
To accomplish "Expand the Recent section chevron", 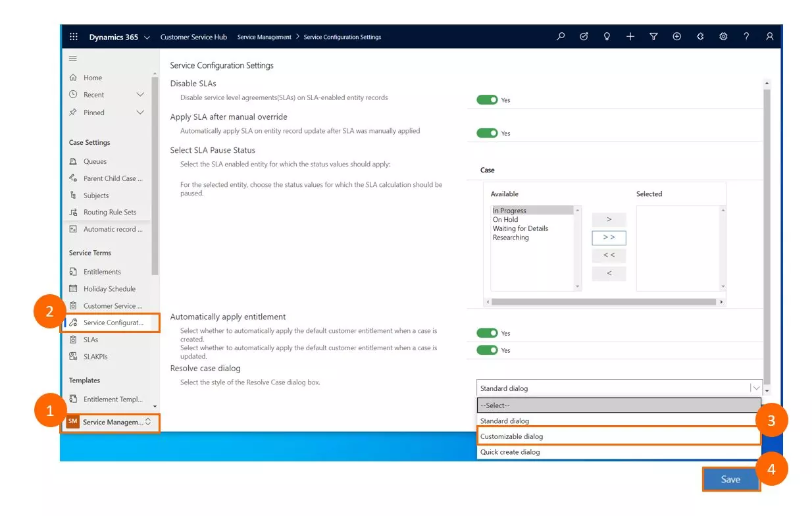I will click(140, 95).
